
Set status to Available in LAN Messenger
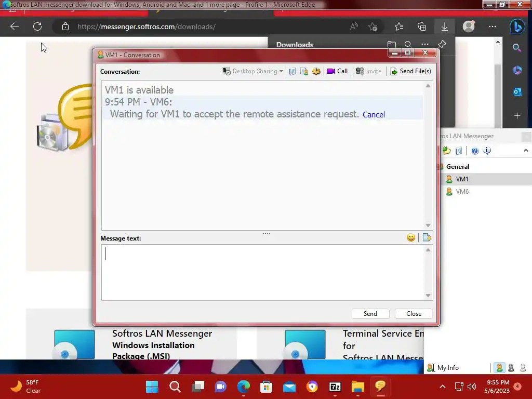click(x=499, y=368)
